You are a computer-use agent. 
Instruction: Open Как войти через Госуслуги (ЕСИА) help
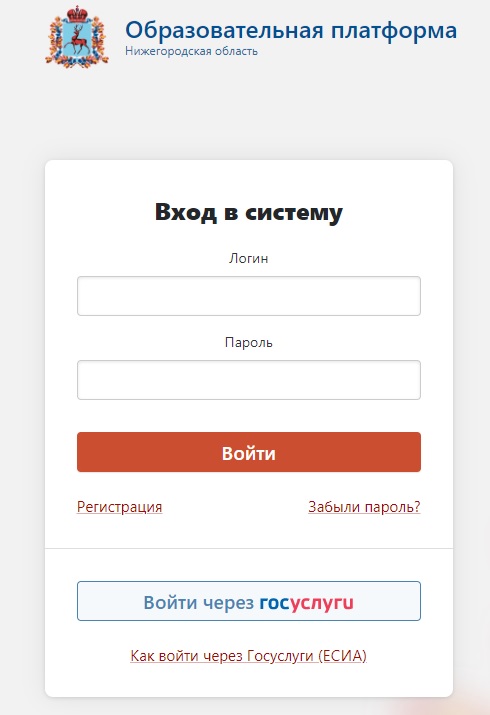click(248, 656)
